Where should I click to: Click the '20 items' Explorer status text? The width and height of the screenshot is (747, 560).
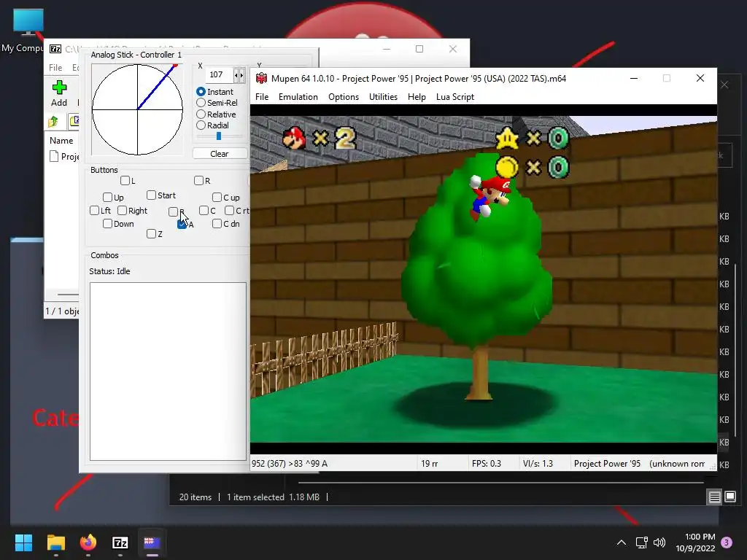(196, 497)
